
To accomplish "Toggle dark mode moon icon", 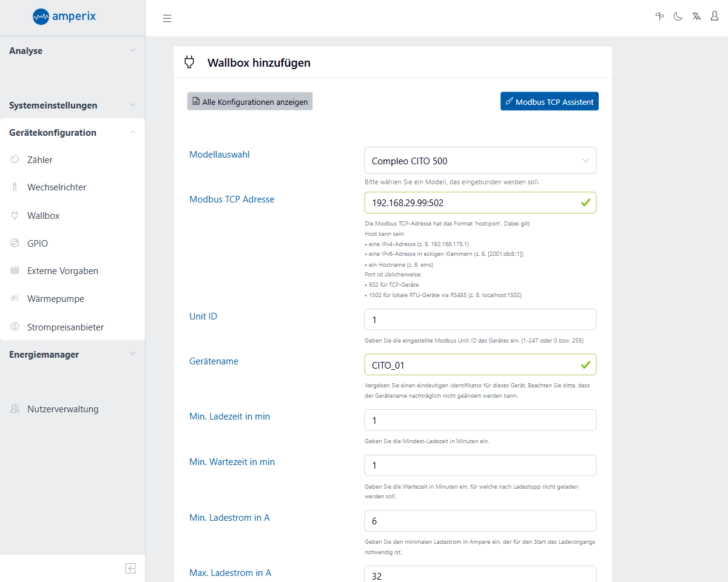I will [x=678, y=16].
